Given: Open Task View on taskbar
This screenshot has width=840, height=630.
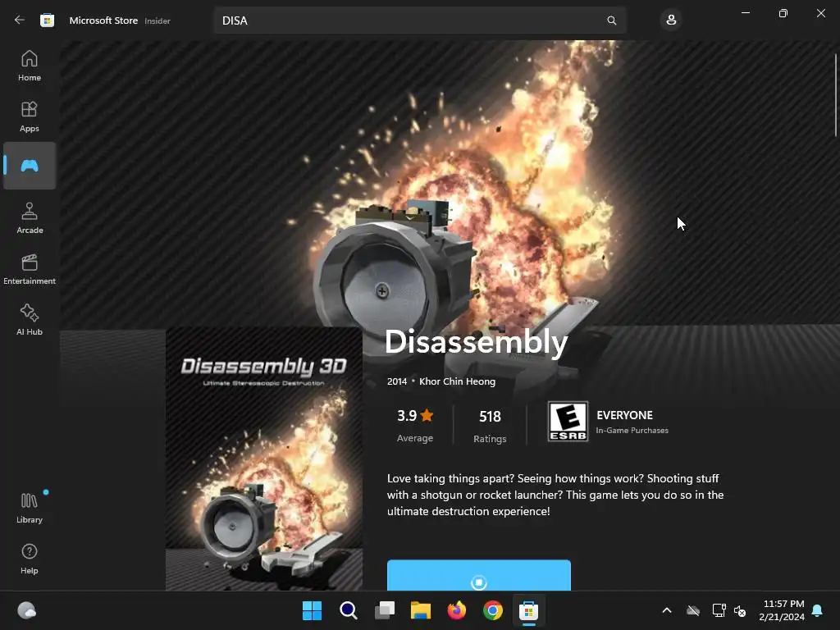Looking at the screenshot, I should [x=385, y=610].
